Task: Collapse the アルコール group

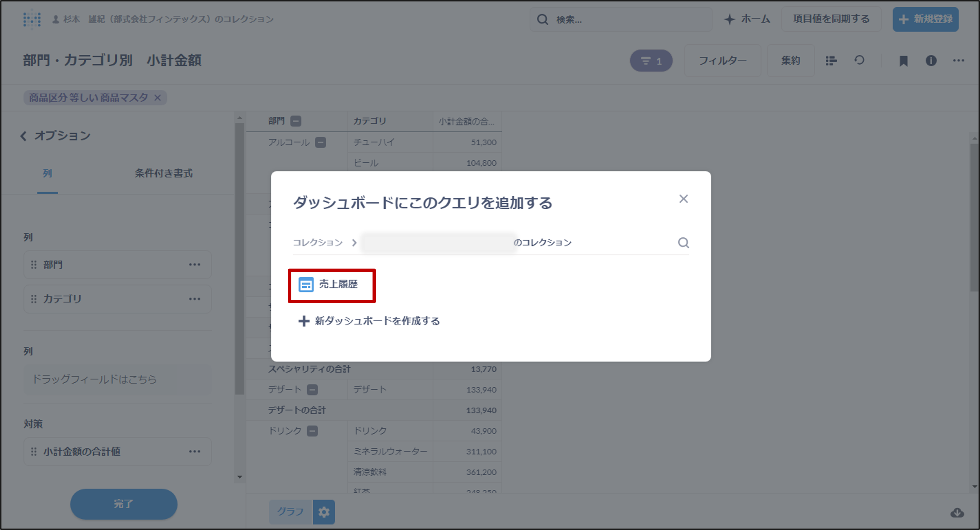Action: 321,143
